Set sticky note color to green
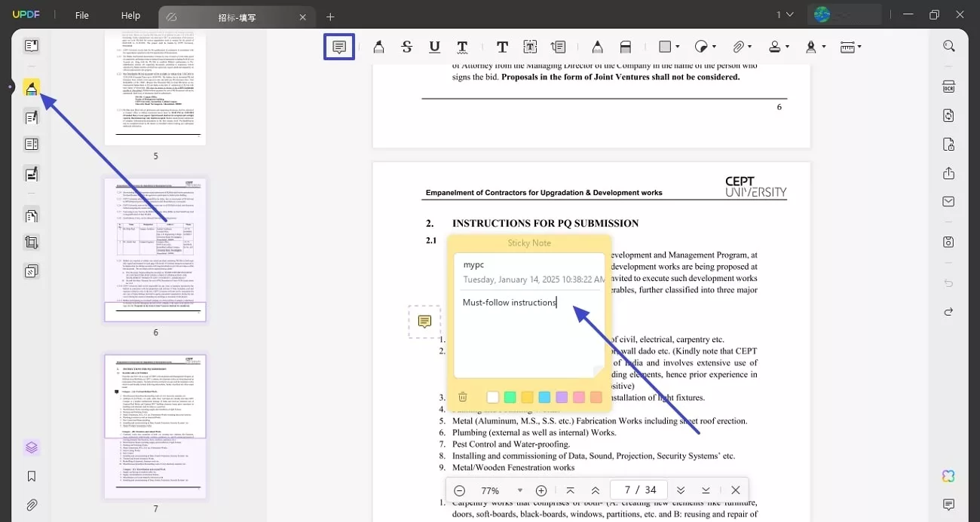 (510, 397)
